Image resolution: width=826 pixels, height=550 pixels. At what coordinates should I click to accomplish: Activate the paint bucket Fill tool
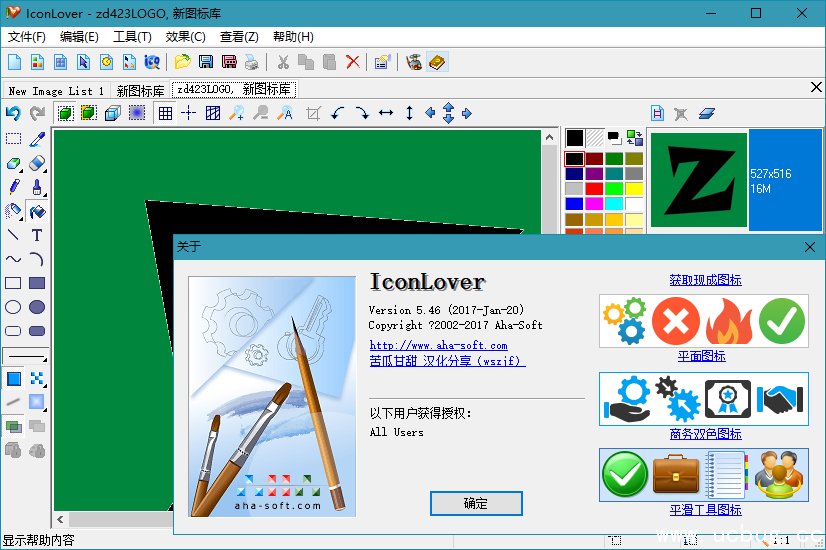coord(37,211)
